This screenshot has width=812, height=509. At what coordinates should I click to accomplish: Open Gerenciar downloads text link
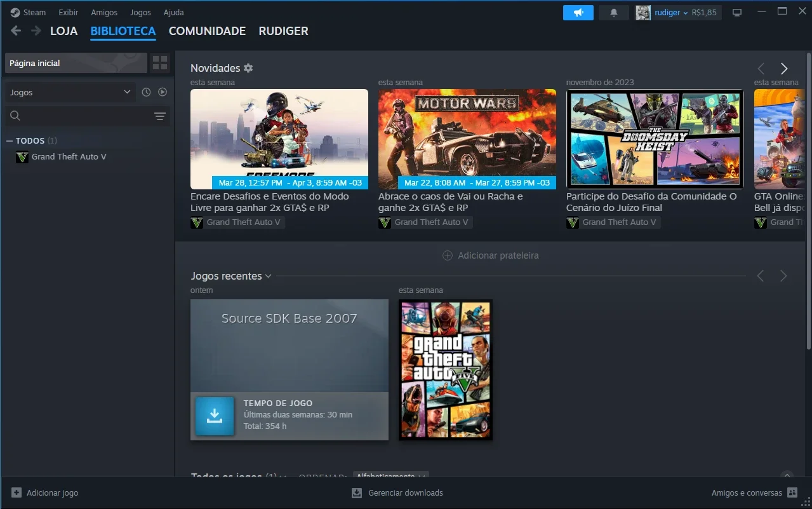point(406,492)
